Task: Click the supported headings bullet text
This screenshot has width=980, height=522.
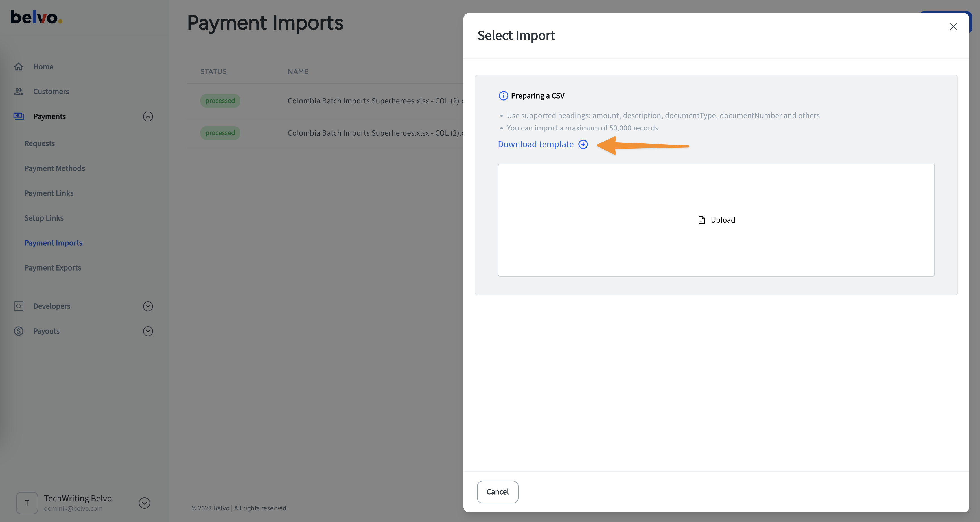Action: (663, 115)
